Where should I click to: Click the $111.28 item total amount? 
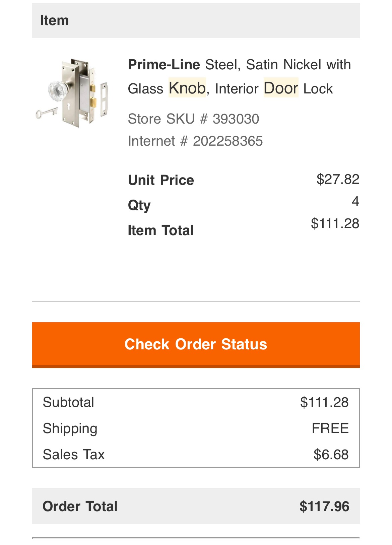point(335,223)
